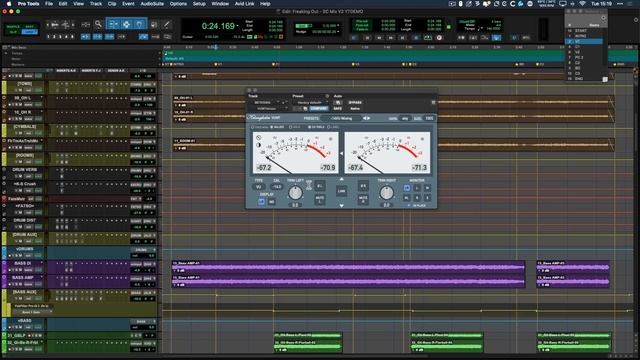Open the AudioSuite menu
Screen dimensions: 640x360
point(152,4)
